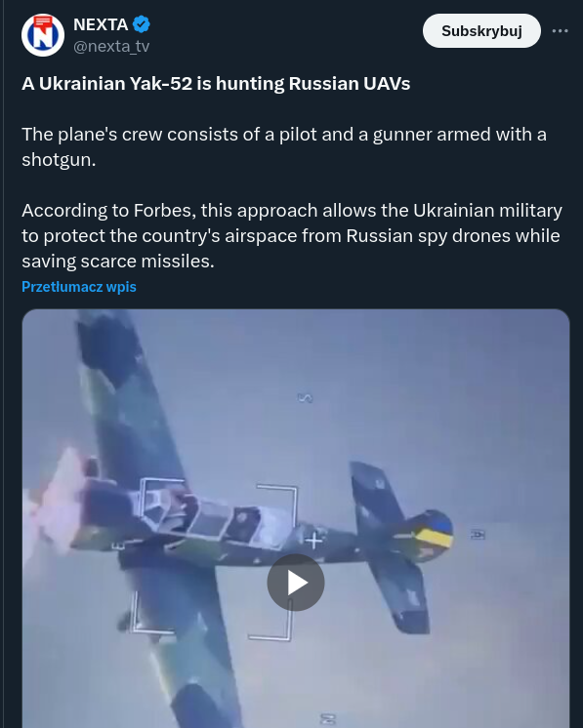Click the NEXTA display name
Viewport: 583px width, 728px height.
(101, 24)
